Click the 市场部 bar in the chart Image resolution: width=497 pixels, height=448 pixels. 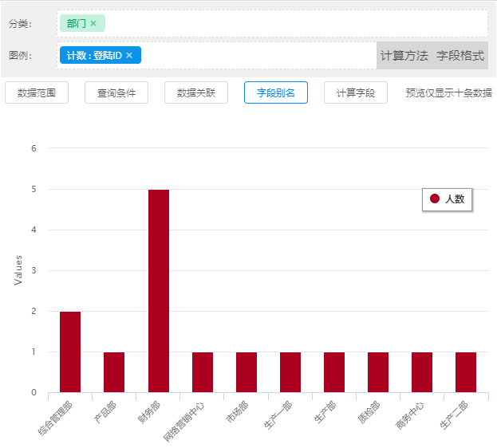tap(247, 372)
